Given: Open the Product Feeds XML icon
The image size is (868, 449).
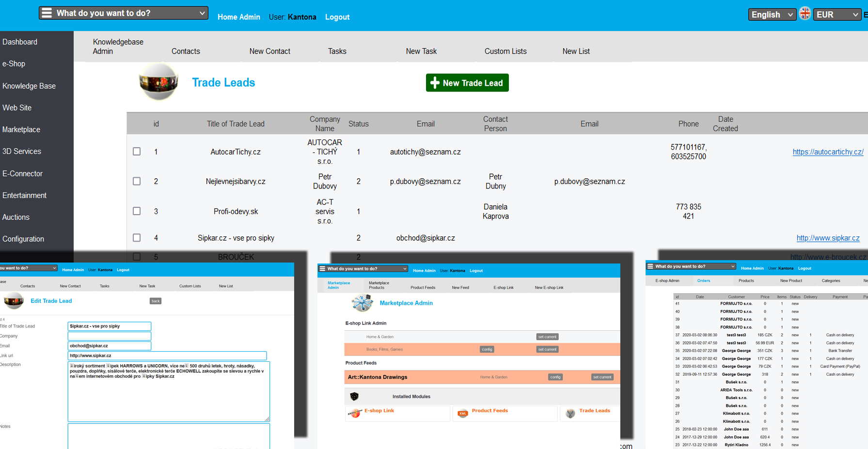Looking at the screenshot, I should pyautogui.click(x=462, y=413).
